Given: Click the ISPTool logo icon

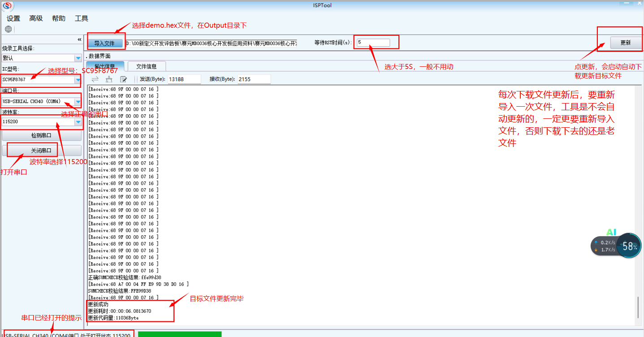Looking at the screenshot, I should pyautogui.click(x=8, y=6).
